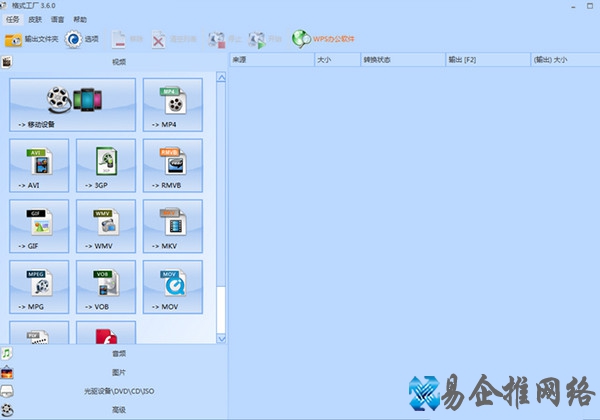Open 选项 settings gear

tap(82, 39)
